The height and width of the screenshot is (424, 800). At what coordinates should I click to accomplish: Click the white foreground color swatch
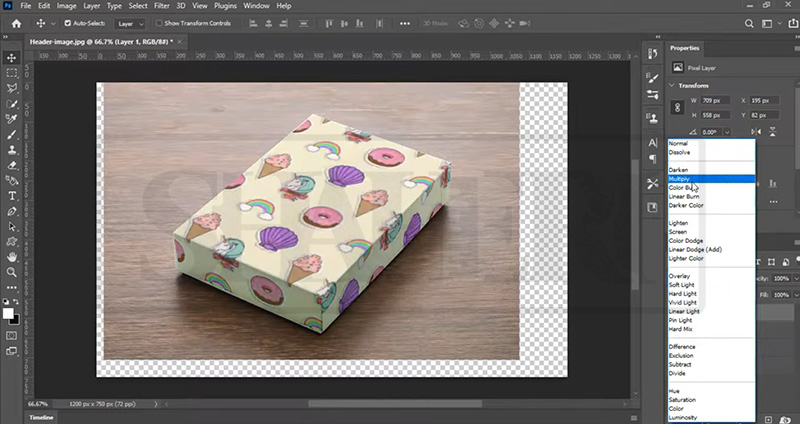pos(9,313)
